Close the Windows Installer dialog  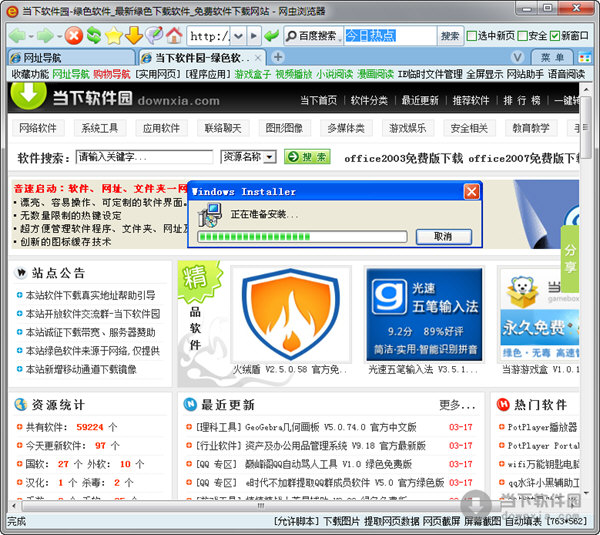pyautogui.click(x=471, y=191)
